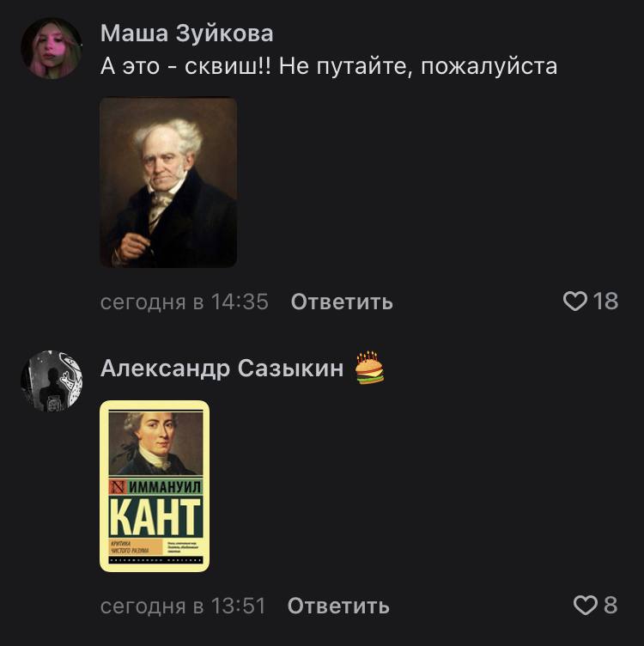Click the painted portrait on the book cover

click(x=156, y=444)
